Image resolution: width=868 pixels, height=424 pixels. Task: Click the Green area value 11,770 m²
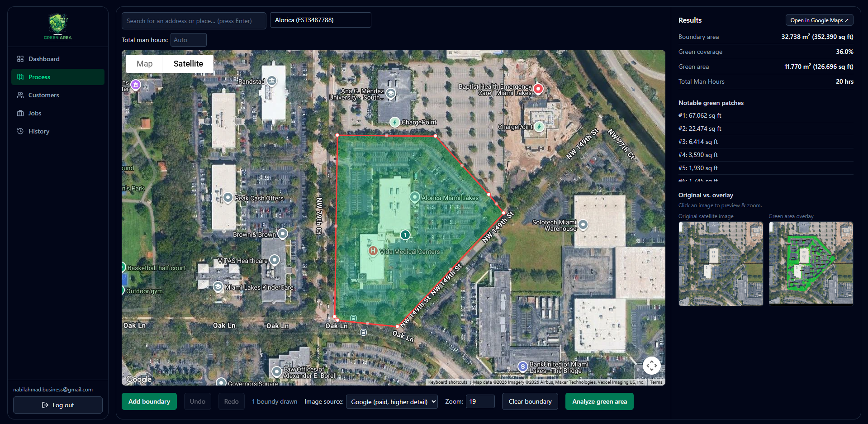(x=819, y=67)
